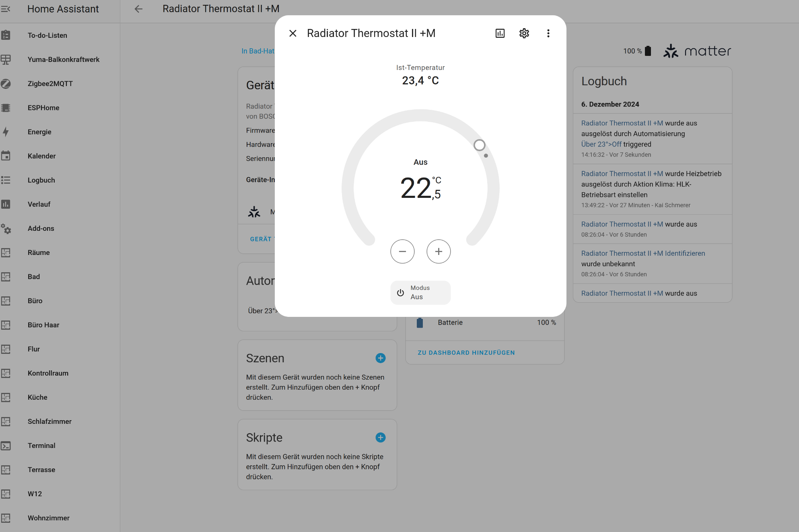This screenshot has height=532, width=799.
Task: Open ESPHome in the sidebar
Action: 43,108
